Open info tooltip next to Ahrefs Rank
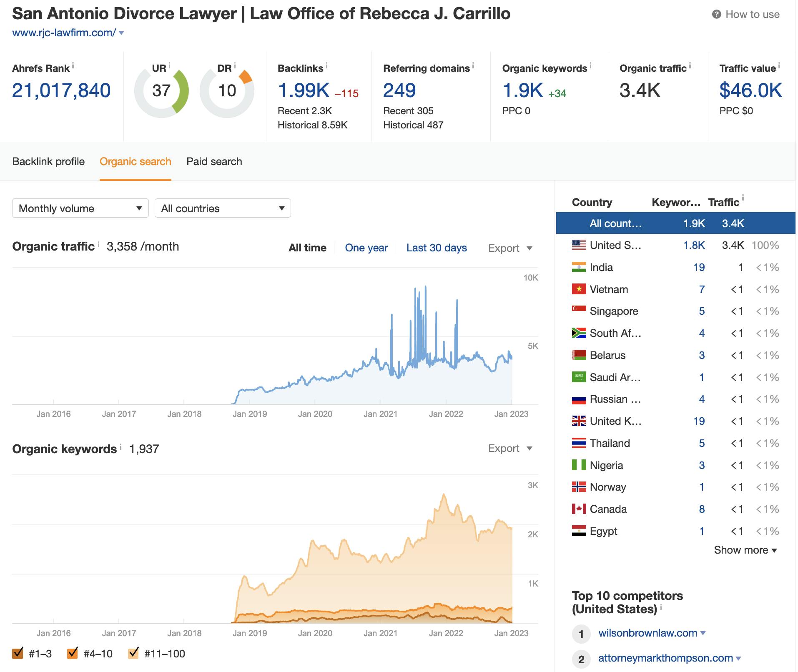The height and width of the screenshot is (672, 798). pos(73,65)
